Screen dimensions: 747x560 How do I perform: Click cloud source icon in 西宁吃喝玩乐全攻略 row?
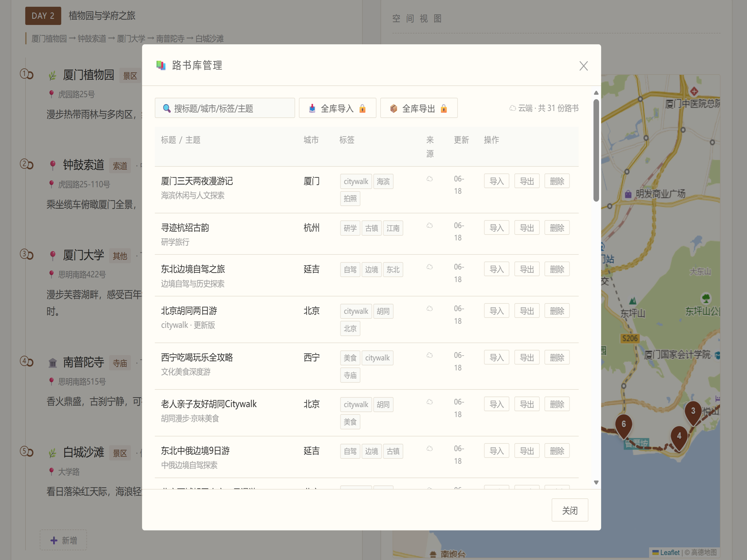[x=430, y=355]
